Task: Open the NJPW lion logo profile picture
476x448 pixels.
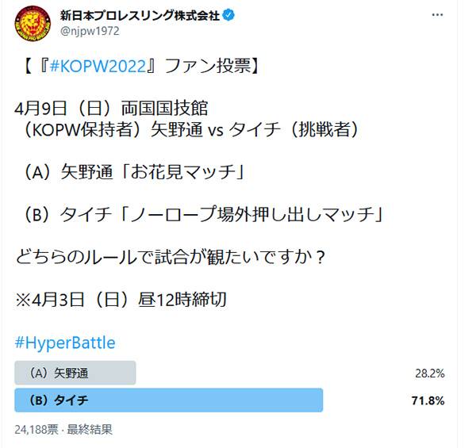Action: pos(33,24)
